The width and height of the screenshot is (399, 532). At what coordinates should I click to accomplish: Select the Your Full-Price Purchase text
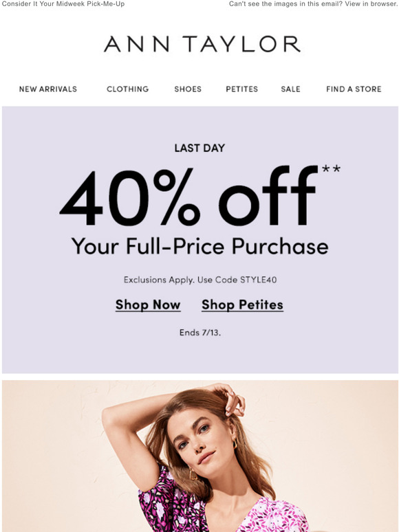click(199, 246)
